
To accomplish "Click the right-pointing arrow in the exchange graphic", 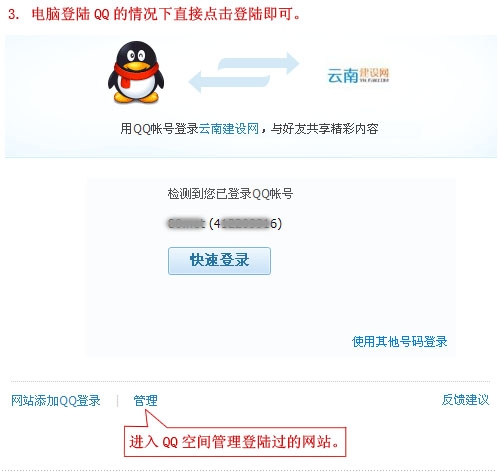I will point(258,63).
